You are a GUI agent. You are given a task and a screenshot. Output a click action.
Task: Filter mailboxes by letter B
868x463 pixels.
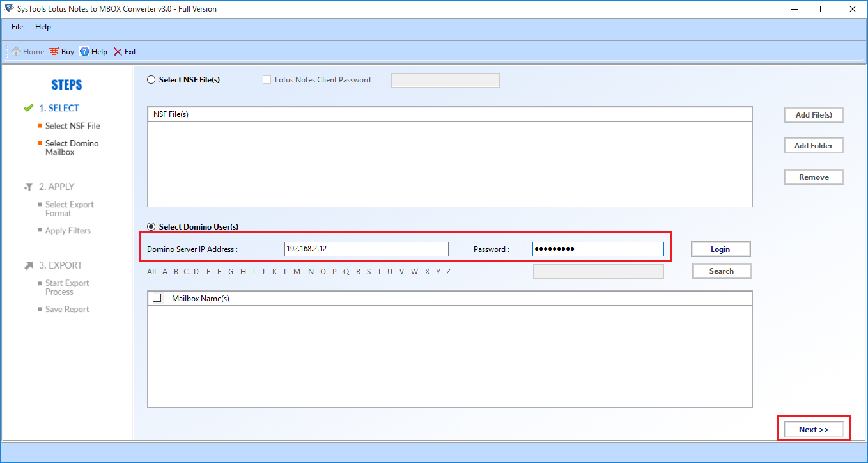point(176,272)
